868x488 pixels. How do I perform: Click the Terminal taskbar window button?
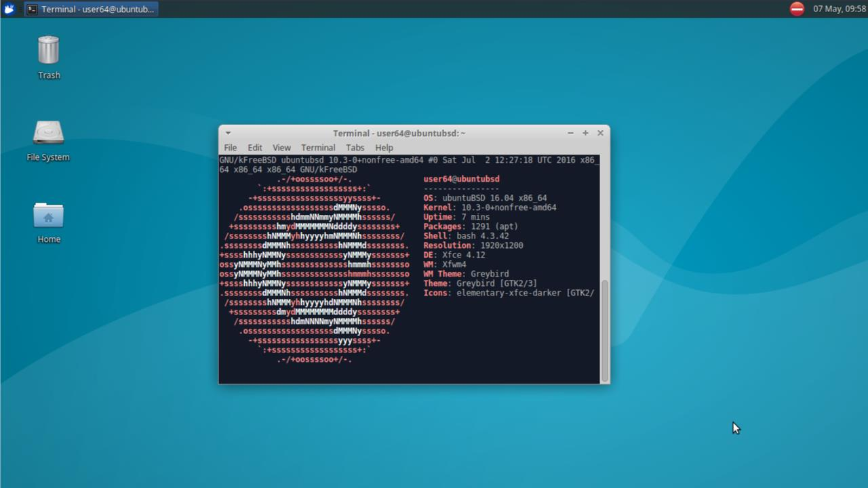tap(92, 9)
